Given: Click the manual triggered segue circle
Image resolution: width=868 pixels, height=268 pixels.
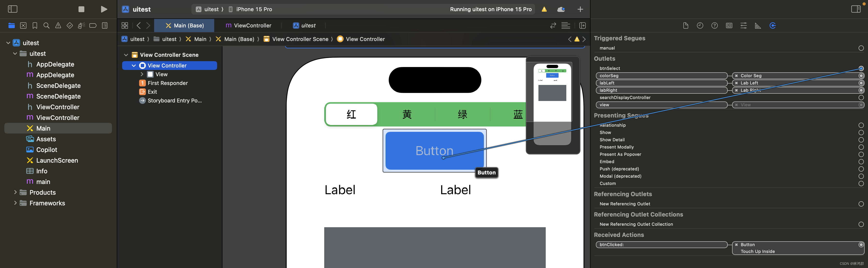Looking at the screenshot, I should coord(861,48).
